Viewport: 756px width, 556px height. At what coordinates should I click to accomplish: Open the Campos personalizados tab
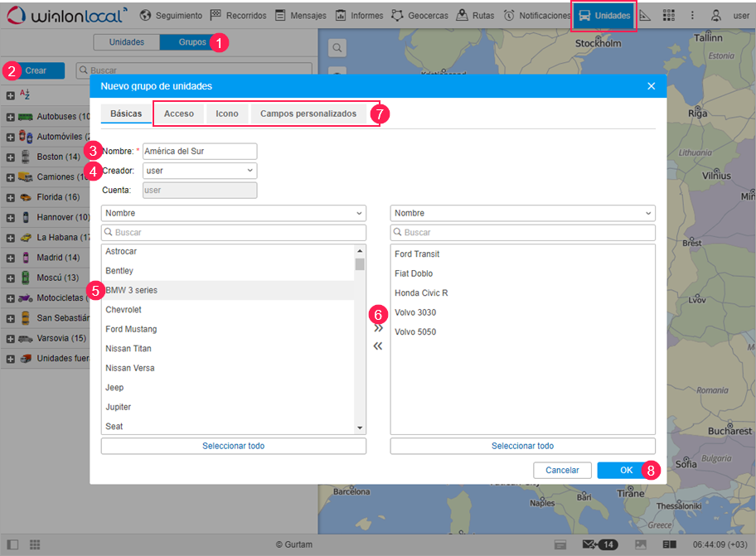pos(308,114)
